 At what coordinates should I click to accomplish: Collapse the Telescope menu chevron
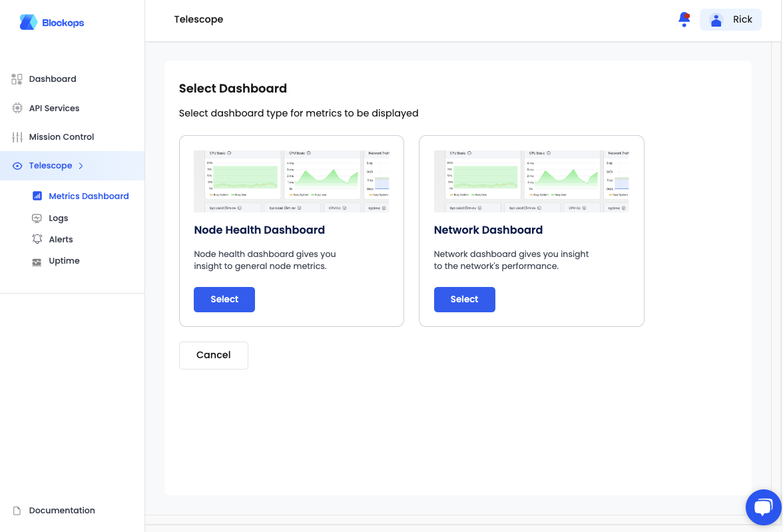click(81, 166)
